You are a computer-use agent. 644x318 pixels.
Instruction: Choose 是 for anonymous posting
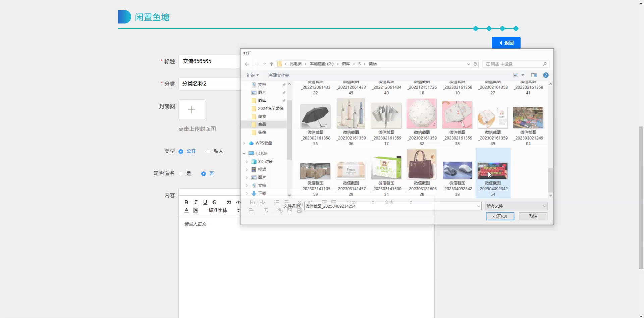click(x=181, y=174)
